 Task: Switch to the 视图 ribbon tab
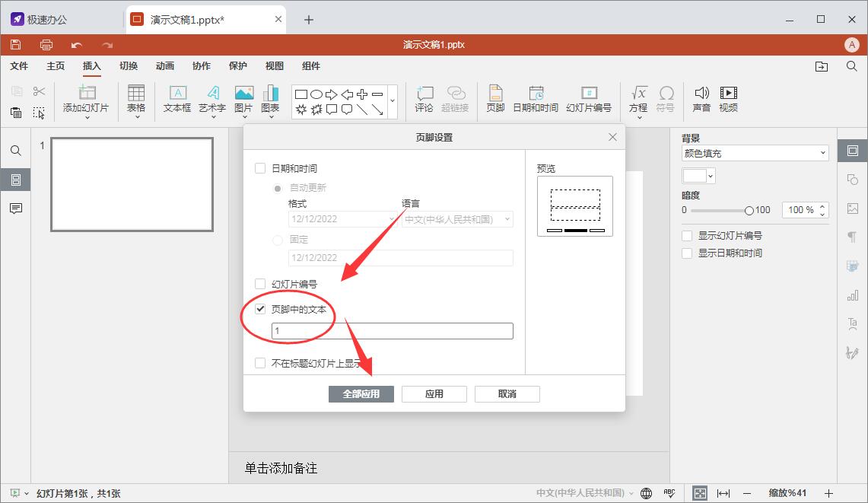coord(274,66)
